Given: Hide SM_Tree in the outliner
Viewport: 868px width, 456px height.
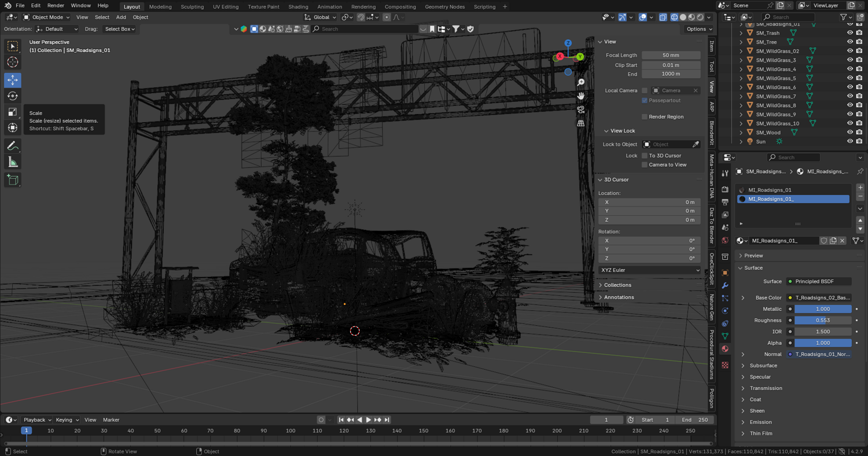Looking at the screenshot, I should click(849, 42).
